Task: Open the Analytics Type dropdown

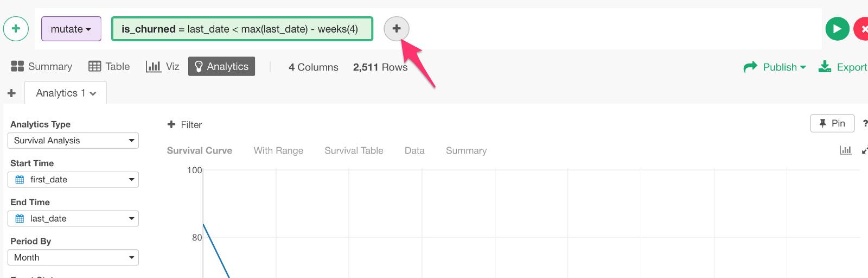Action: [x=73, y=141]
